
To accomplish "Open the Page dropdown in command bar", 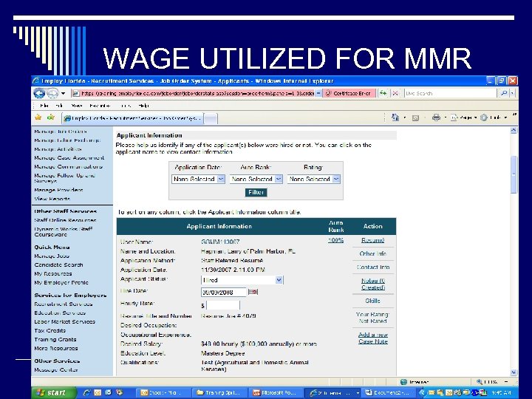I will tap(463, 117).
